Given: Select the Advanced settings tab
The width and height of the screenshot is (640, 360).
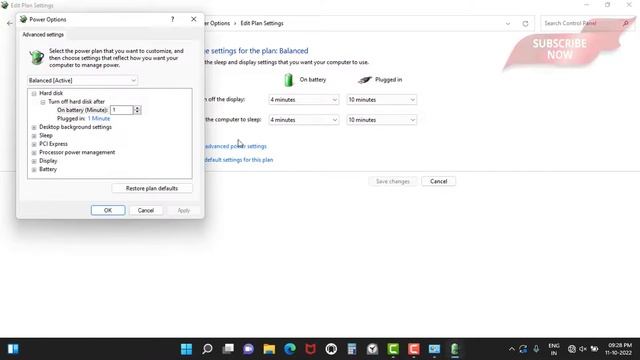Looking at the screenshot, I should point(43,35).
